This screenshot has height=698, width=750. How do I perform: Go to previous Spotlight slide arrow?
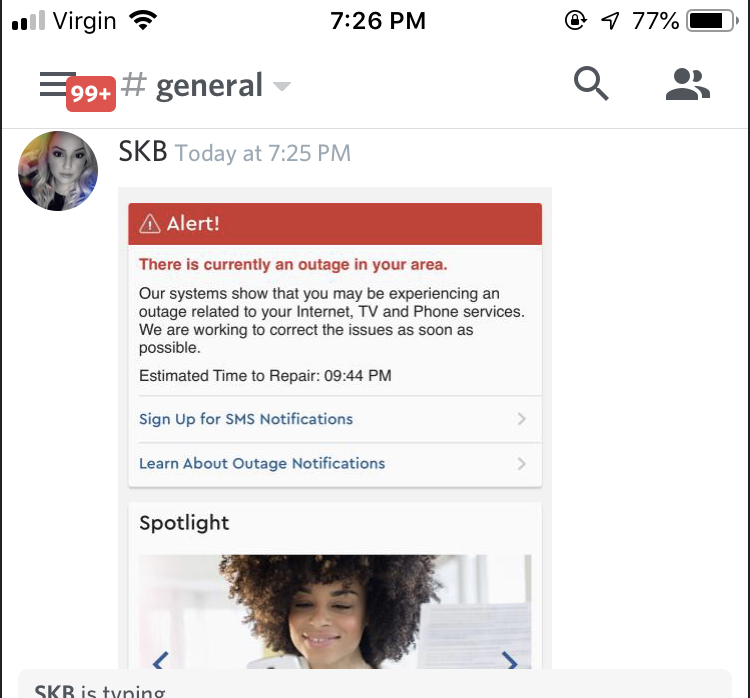160,660
